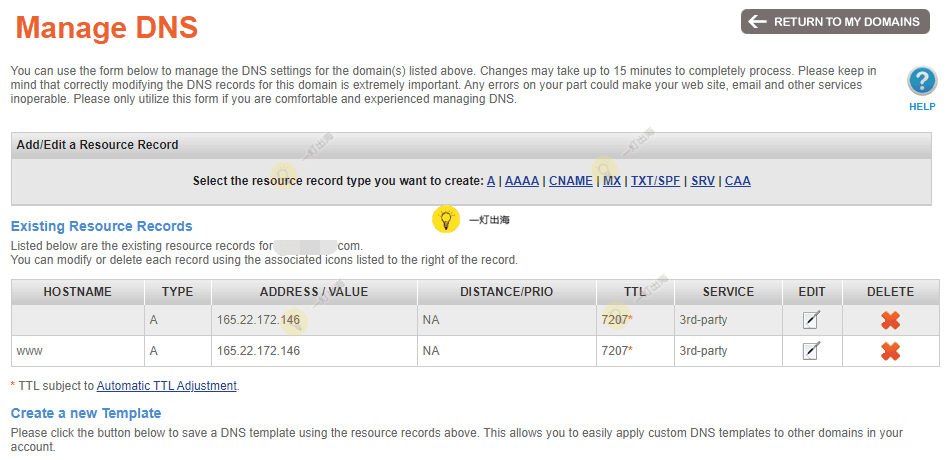The height and width of the screenshot is (460, 950).
Task: Delete the first A record (blank hostname)
Action: click(x=890, y=321)
